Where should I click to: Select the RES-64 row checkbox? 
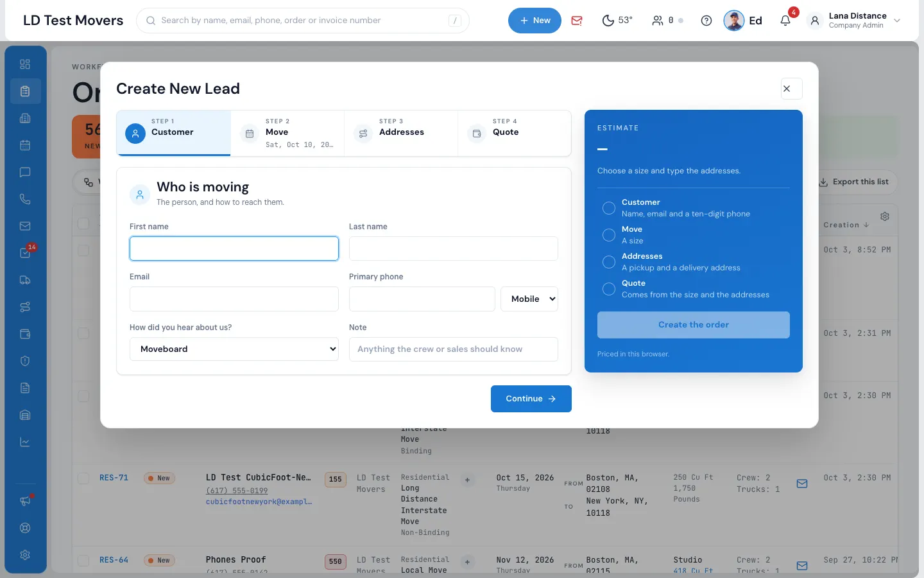[83, 561]
